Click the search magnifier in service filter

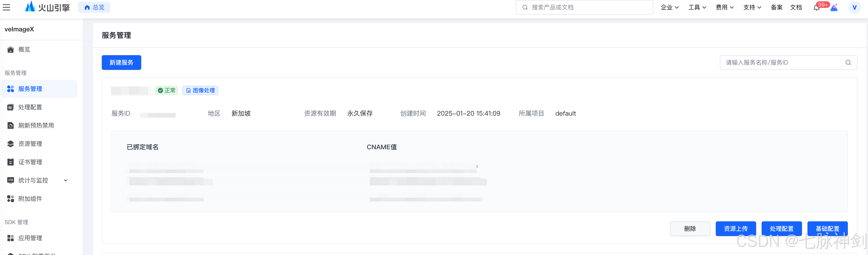(848, 62)
